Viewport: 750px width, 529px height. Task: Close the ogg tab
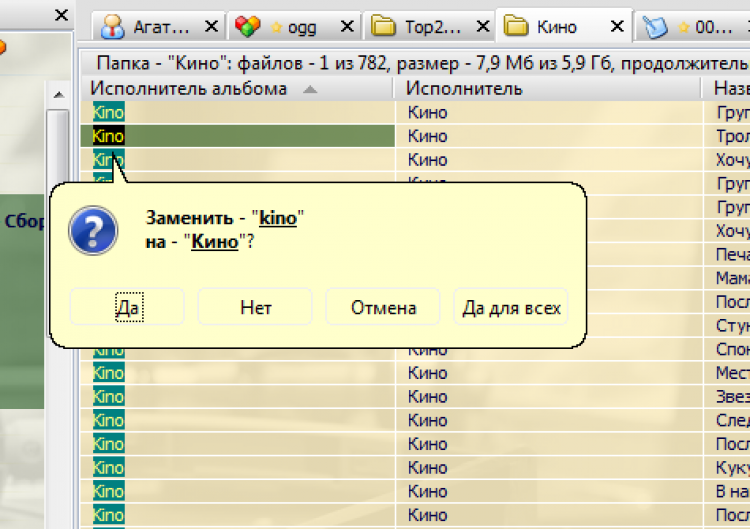click(347, 26)
